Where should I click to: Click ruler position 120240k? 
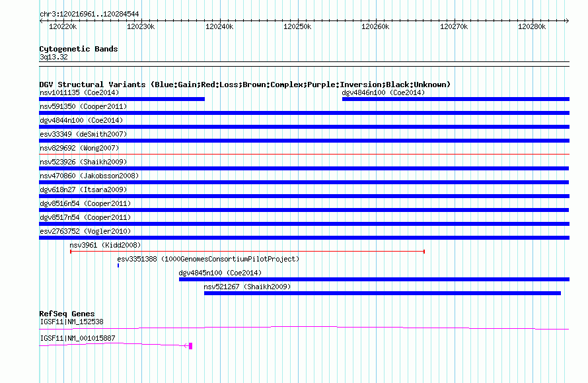(219, 26)
